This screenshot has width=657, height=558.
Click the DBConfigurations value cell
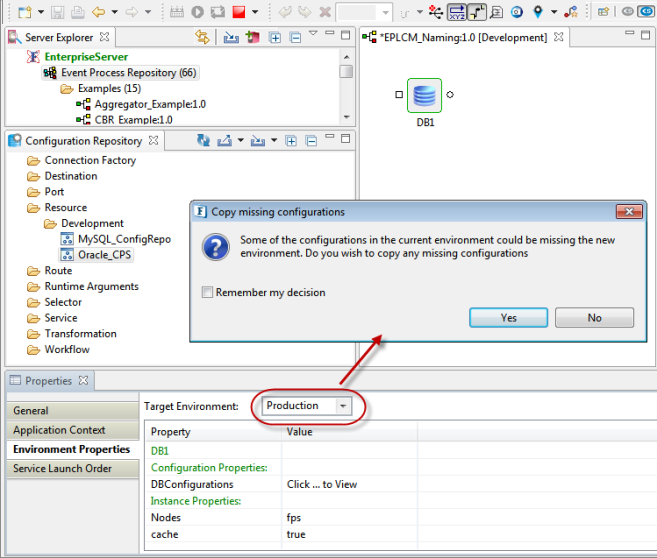tap(322, 484)
